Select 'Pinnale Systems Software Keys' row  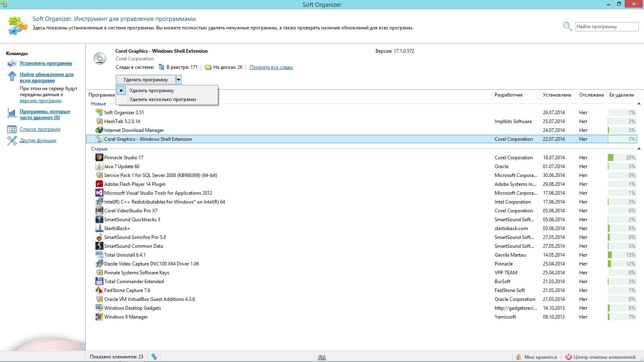361,273
